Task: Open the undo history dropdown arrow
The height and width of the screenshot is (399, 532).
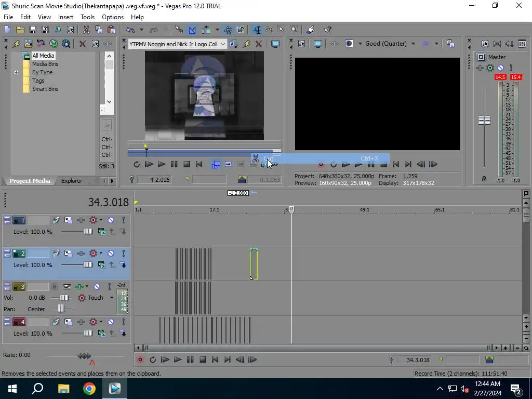Action: (x=141, y=30)
